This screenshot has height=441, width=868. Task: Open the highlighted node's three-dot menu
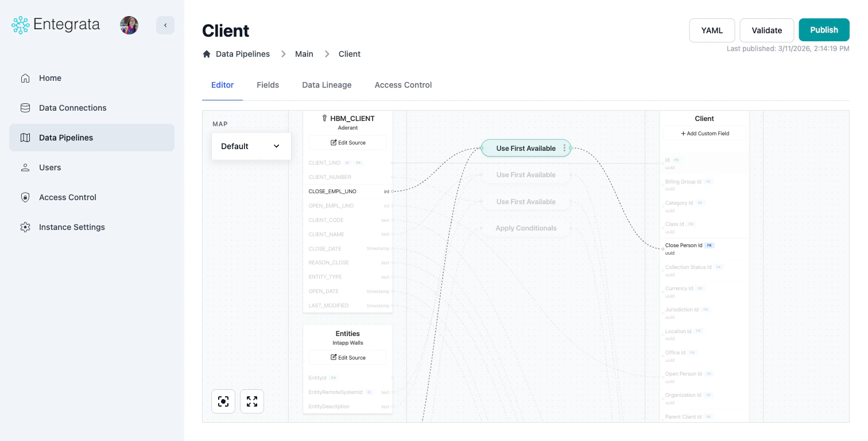(x=564, y=148)
